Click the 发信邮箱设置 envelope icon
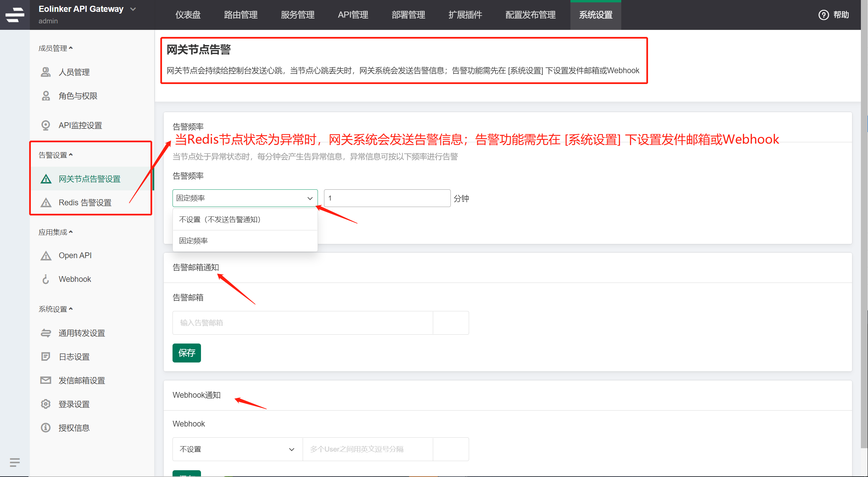This screenshot has height=477, width=868. (x=46, y=380)
